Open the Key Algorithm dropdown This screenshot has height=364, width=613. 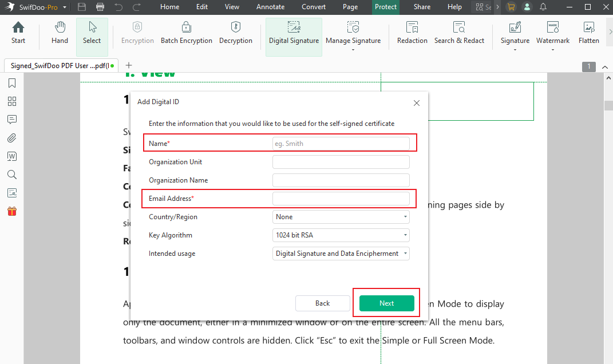click(x=341, y=235)
